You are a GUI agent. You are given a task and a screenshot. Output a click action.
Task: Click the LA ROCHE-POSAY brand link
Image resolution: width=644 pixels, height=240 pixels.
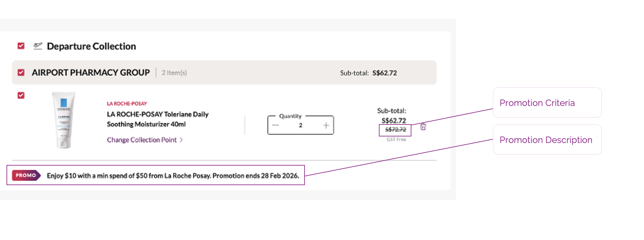pos(127,104)
